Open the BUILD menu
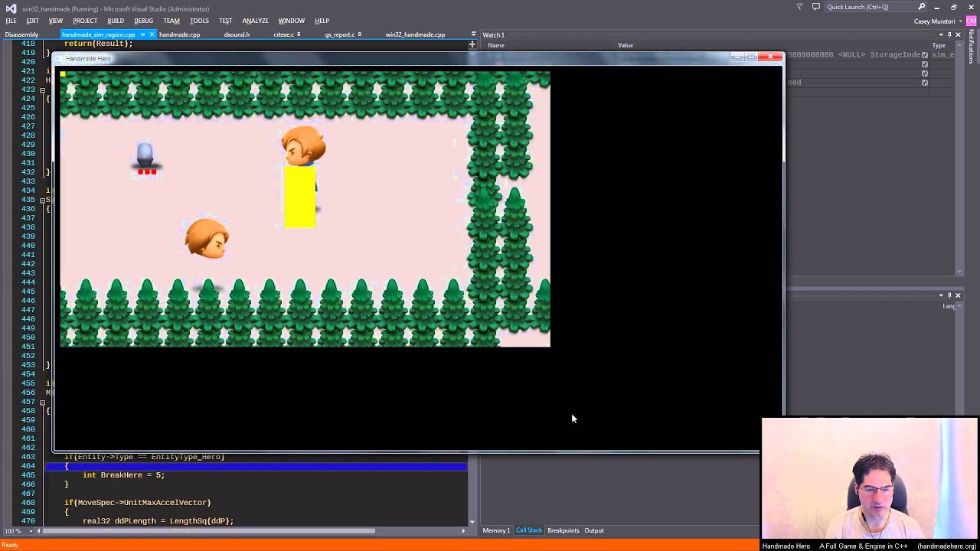Image resolution: width=980 pixels, height=551 pixels. (x=116, y=21)
